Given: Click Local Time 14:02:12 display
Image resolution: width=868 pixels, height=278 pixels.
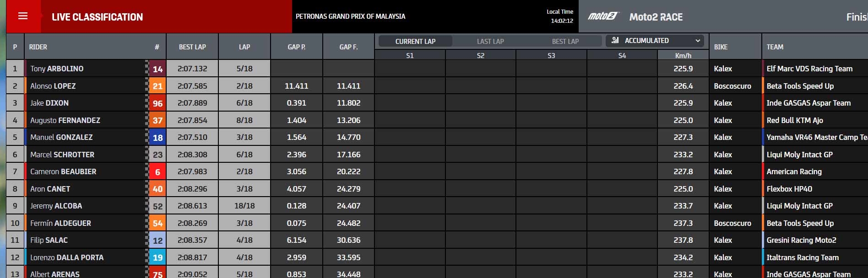Looking at the screenshot, I should (559, 16).
